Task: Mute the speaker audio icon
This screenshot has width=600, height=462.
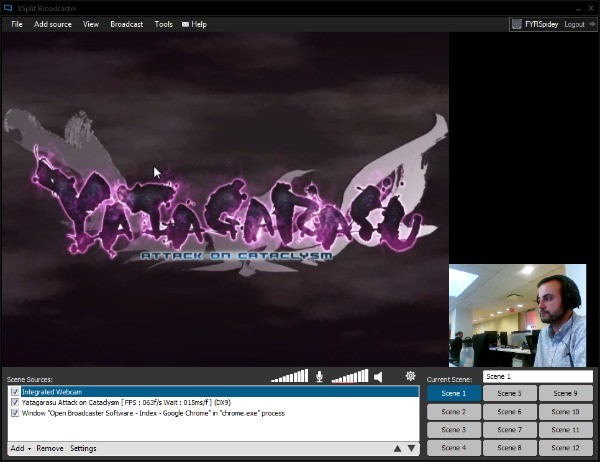Action: (378, 377)
